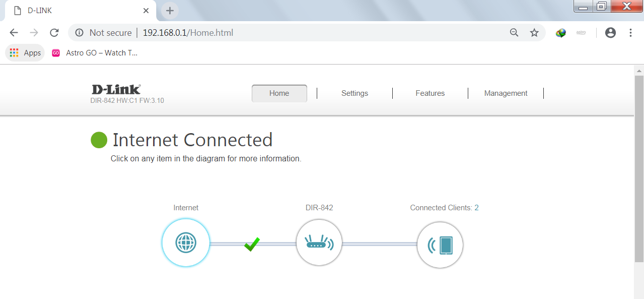644x299 pixels.
Task: Click the "Not secure" text
Action: (110, 33)
